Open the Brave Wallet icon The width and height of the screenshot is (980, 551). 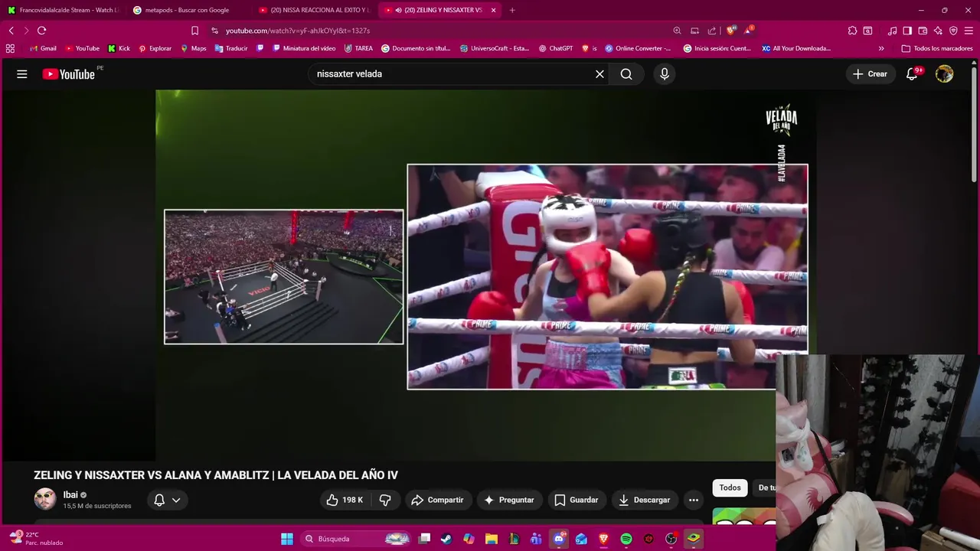(923, 31)
